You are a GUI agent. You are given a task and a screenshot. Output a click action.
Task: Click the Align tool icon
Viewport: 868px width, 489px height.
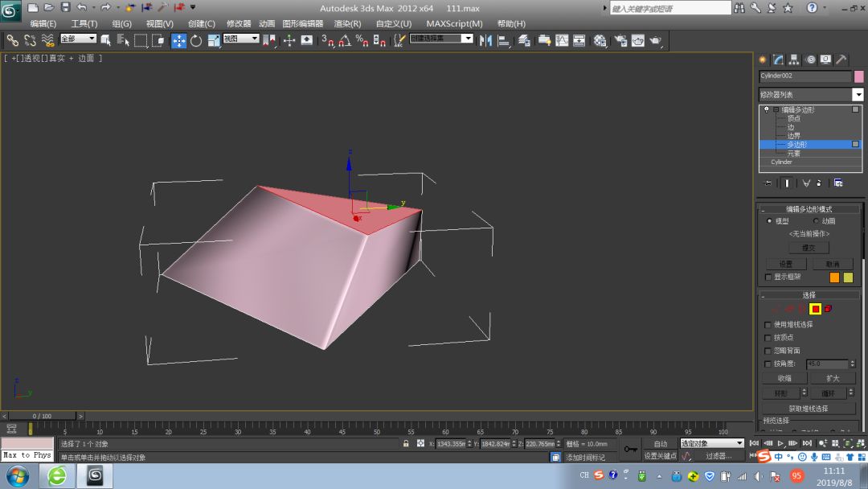(503, 40)
